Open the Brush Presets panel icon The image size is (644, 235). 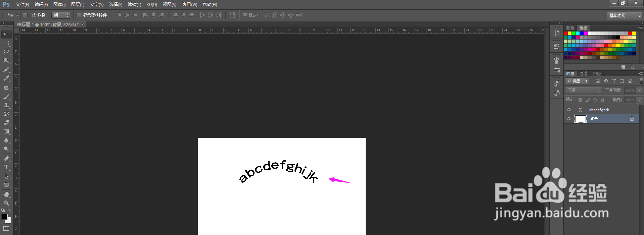point(557,70)
